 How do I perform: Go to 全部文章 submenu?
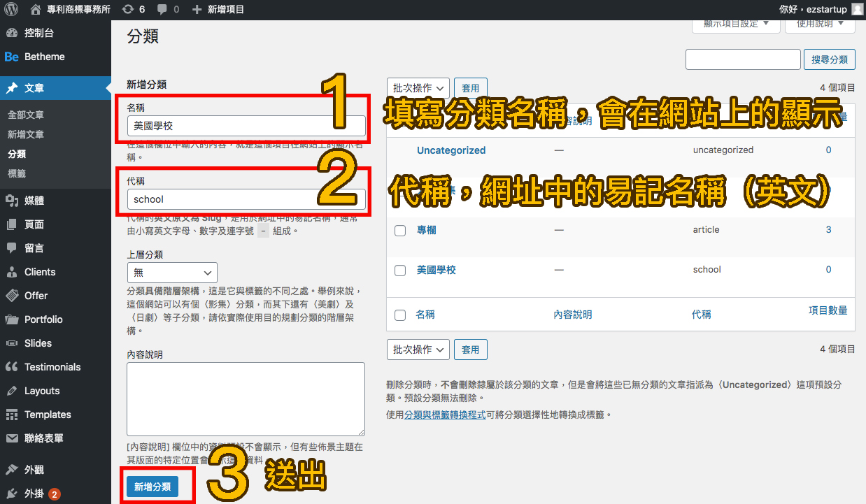coord(26,115)
